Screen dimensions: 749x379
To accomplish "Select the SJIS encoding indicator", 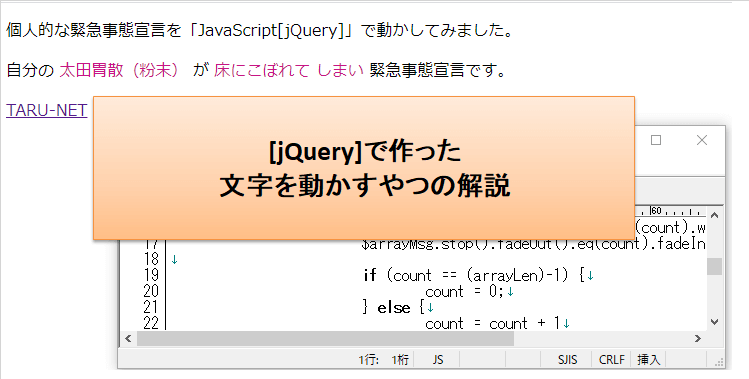I will pos(567,360).
